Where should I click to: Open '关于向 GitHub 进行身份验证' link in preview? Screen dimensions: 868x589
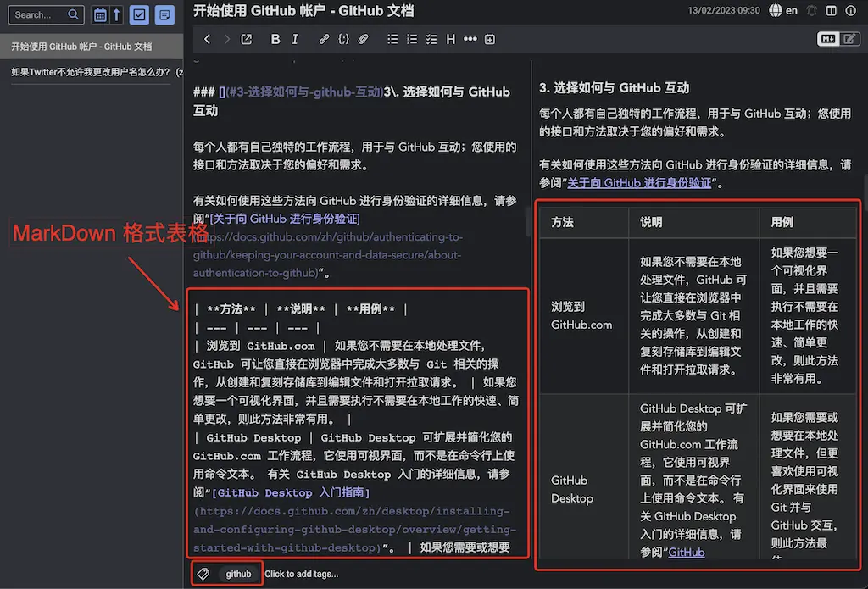639,183
